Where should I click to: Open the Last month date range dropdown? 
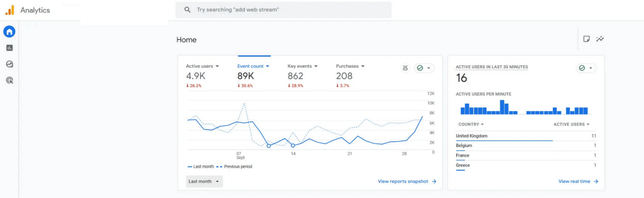coord(204,182)
